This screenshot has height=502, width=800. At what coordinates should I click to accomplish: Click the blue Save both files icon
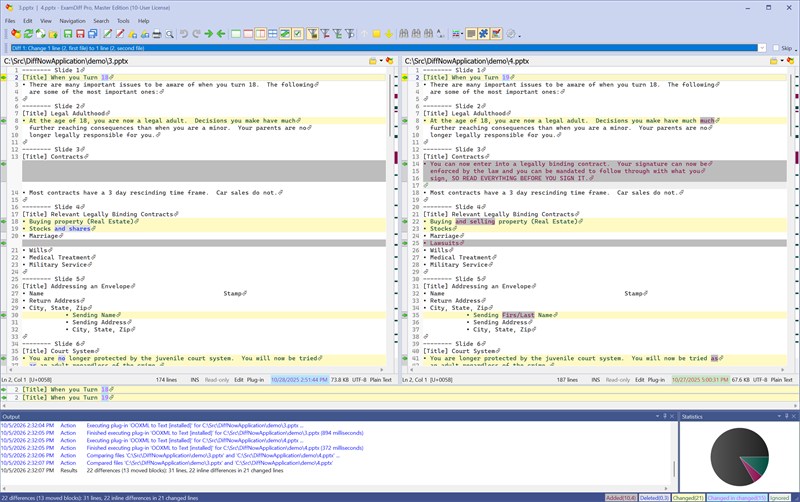pyautogui.click(x=92, y=34)
